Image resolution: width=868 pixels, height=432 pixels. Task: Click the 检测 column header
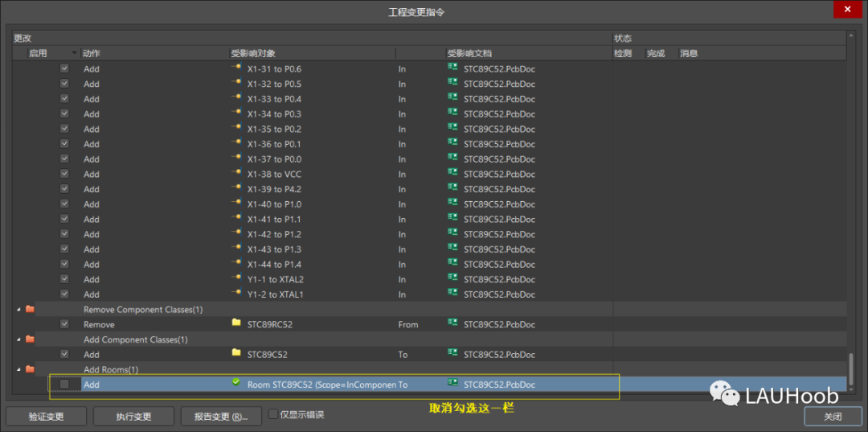(x=623, y=53)
